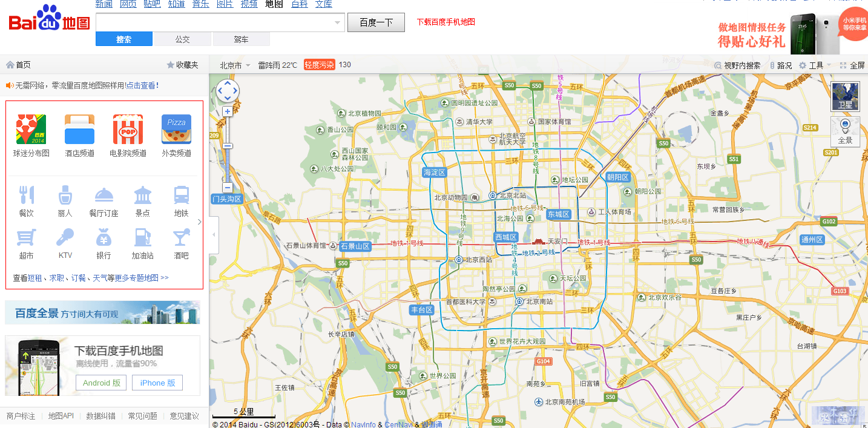Open 地图API footer link

pos(61,416)
